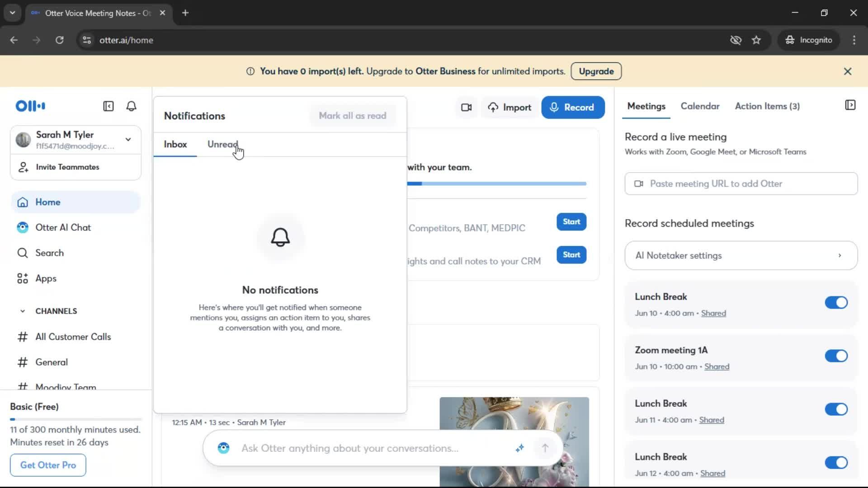Dismiss the import upgrade banner
The height and width of the screenshot is (488, 868).
pyautogui.click(x=848, y=71)
